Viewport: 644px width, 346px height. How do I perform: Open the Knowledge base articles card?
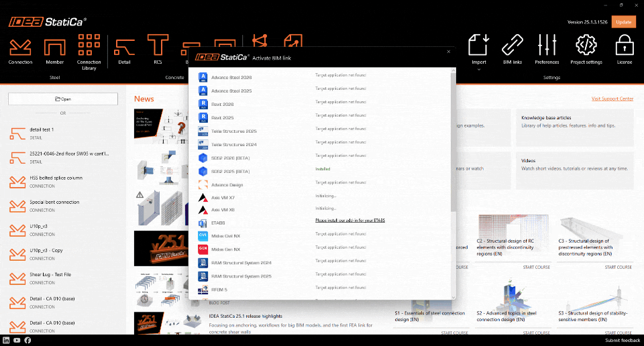click(575, 127)
